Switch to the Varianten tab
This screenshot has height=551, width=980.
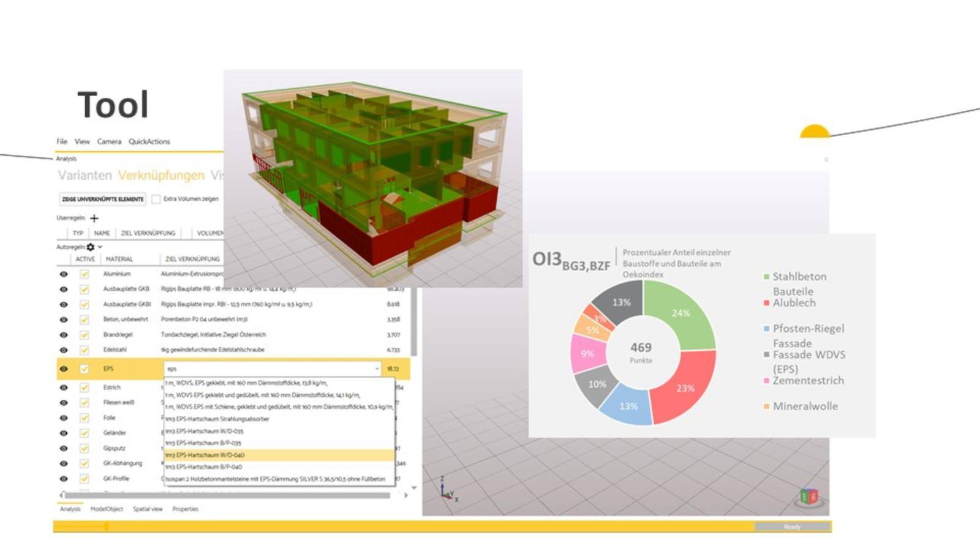(x=85, y=176)
